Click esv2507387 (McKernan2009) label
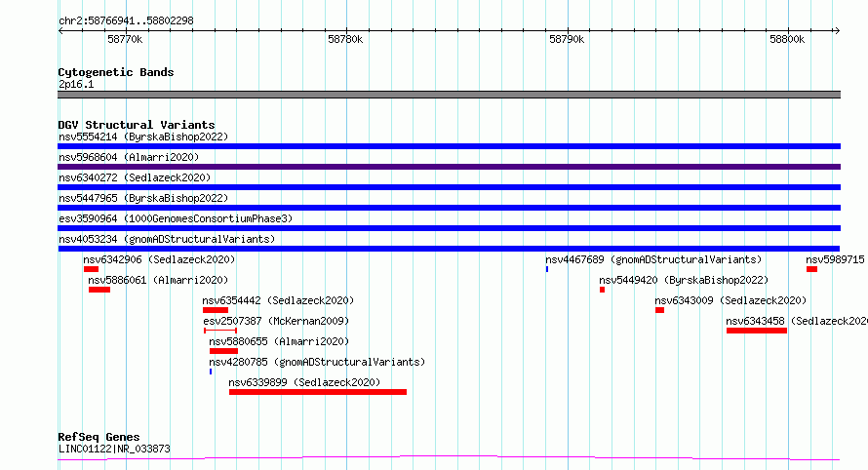868x470 pixels. (276, 321)
